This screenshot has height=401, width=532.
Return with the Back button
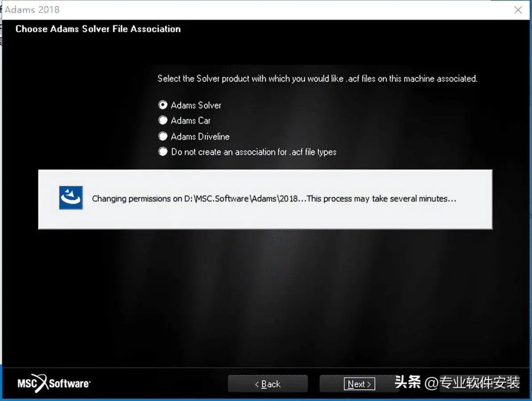point(268,384)
